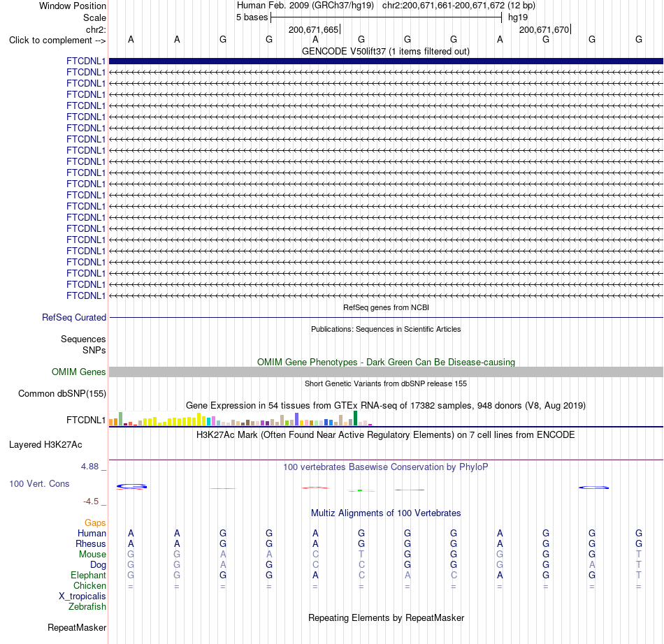Screen dimensions: 664x644
Task: Open 'Repeating Elements by RepeatMasker' track title
Action: pos(386,617)
